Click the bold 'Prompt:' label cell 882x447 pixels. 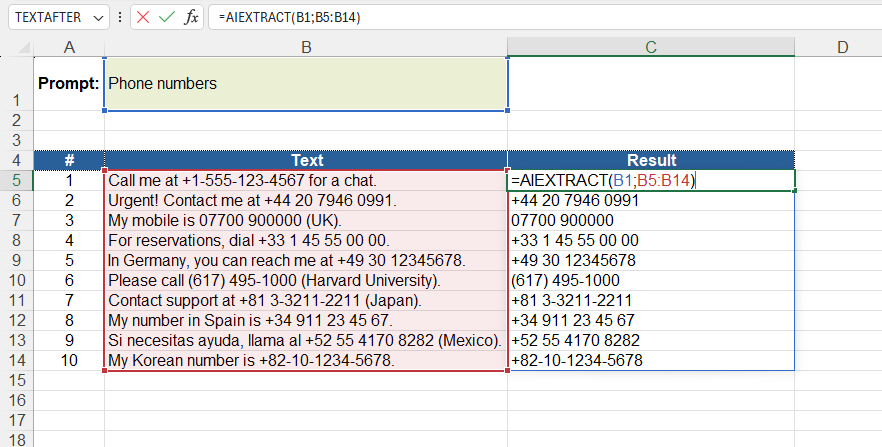coord(69,84)
